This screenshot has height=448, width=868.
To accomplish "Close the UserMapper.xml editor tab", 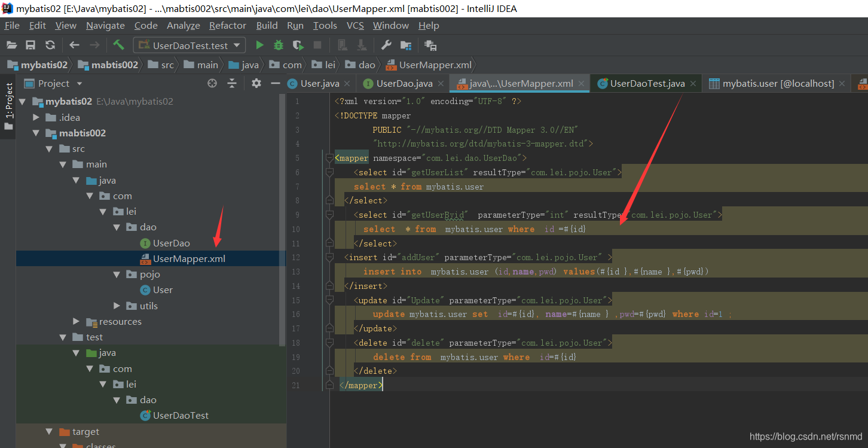I will [582, 84].
